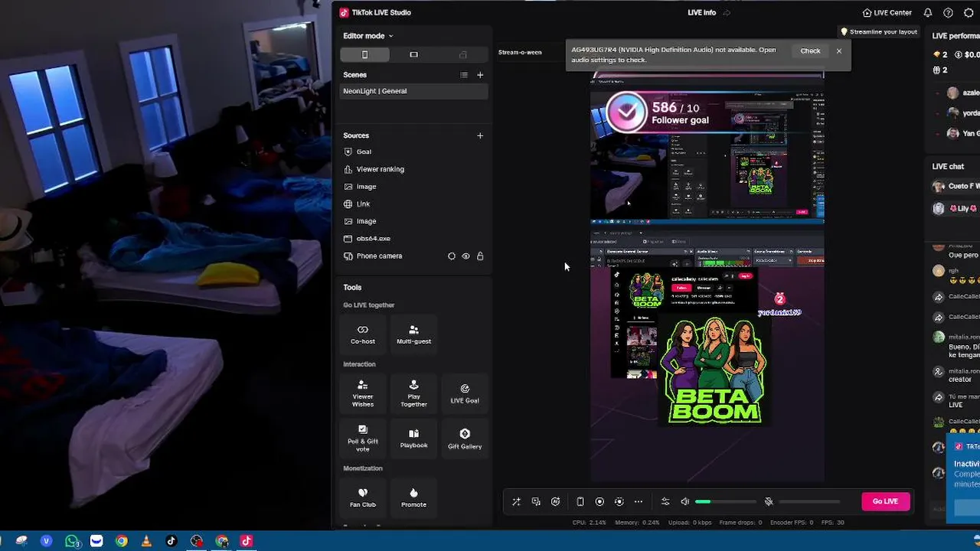This screenshot has height=551, width=980.
Task: Click the Check button in audio notification
Action: pos(810,51)
